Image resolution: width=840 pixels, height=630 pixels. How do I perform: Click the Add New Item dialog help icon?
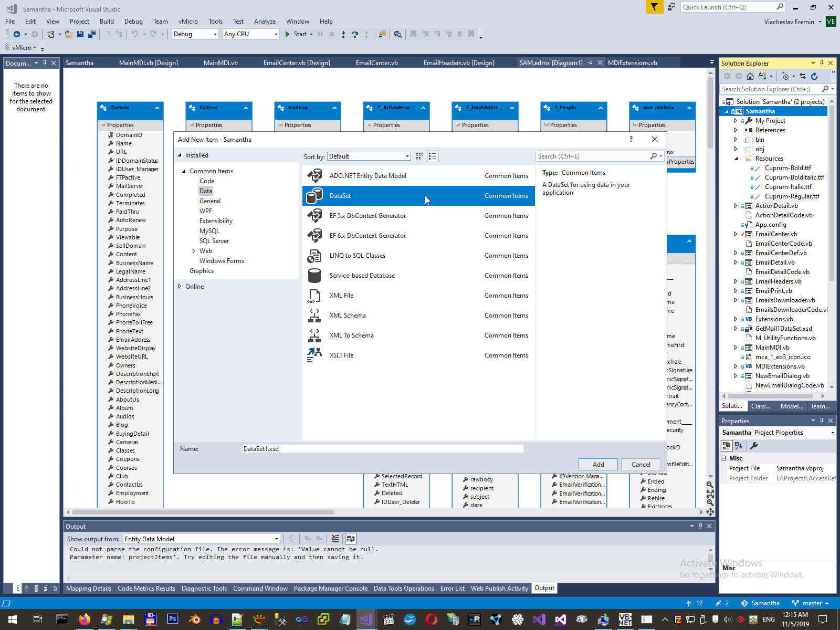tap(631, 139)
